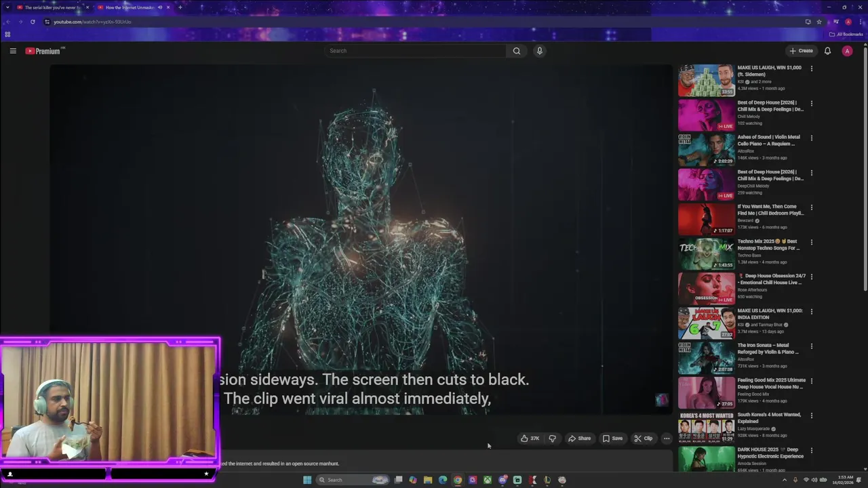Click the Share button
The image size is (868, 488).
[579, 439]
